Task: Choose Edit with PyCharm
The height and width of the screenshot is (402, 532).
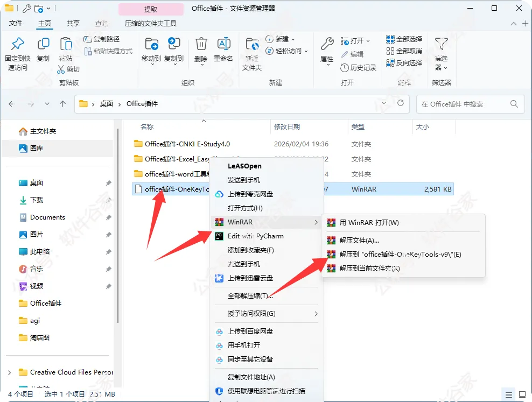Action: 267,236
